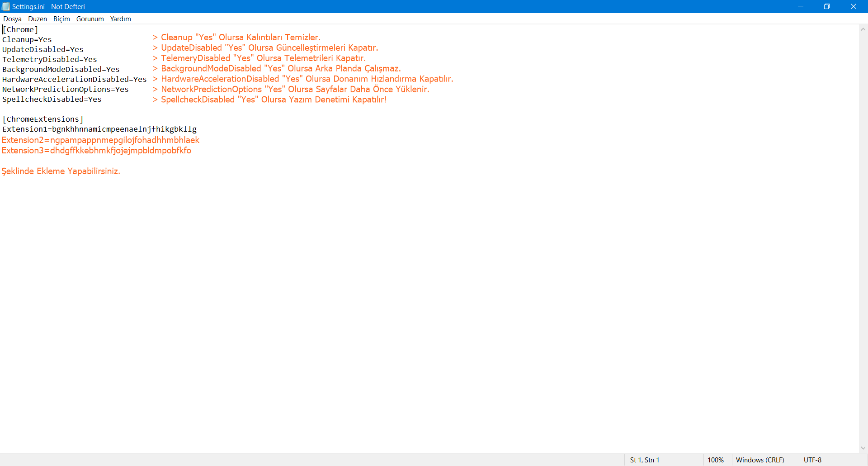Click the SpellcheckDisabled=Yes line
The image size is (868, 466).
coord(52,99)
